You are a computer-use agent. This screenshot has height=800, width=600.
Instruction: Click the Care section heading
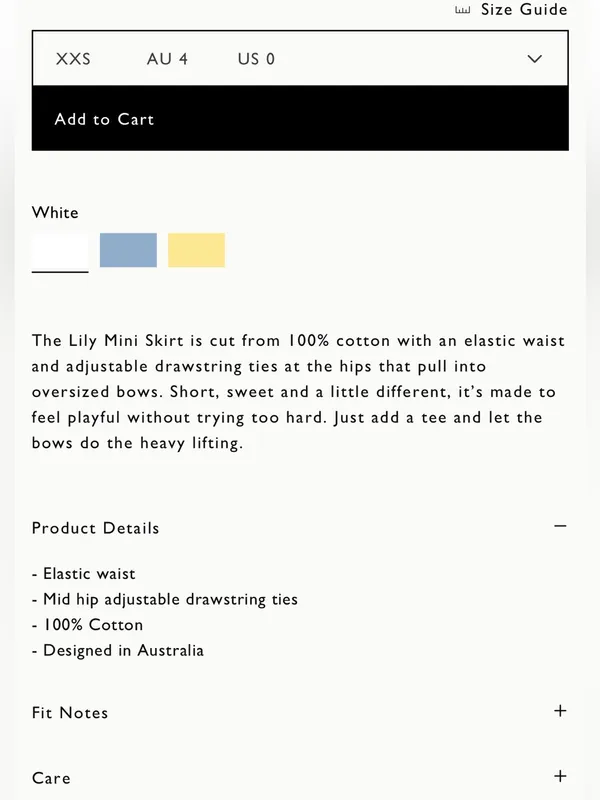(51, 779)
